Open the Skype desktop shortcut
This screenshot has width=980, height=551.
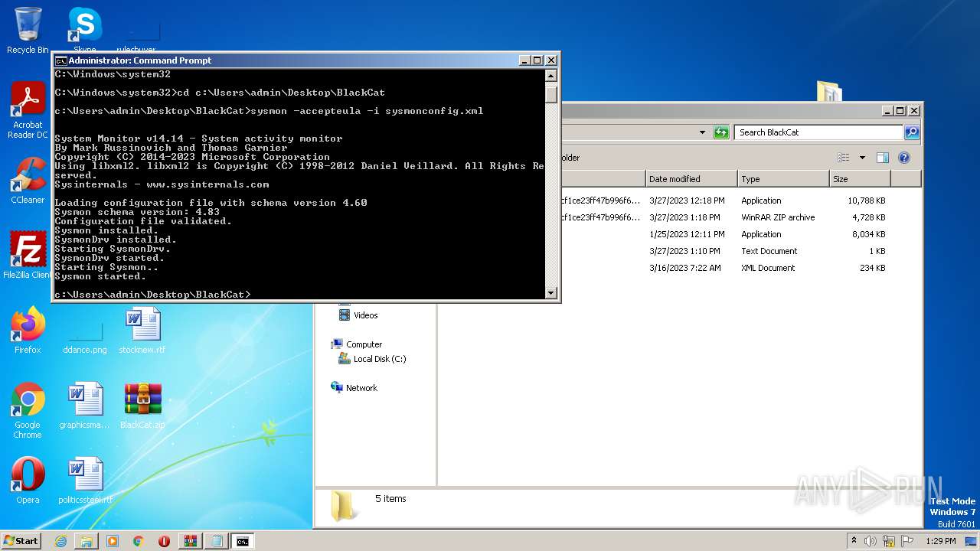(x=84, y=31)
